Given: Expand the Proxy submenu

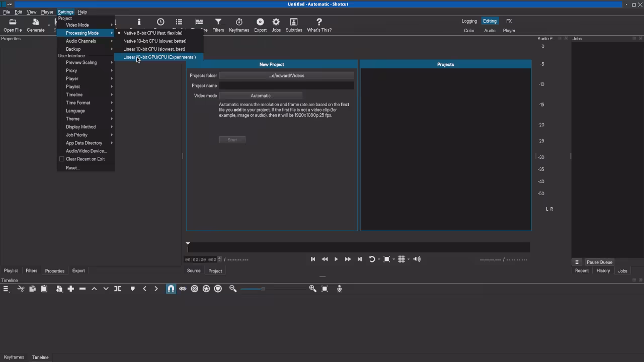Looking at the screenshot, I should 86,71.
